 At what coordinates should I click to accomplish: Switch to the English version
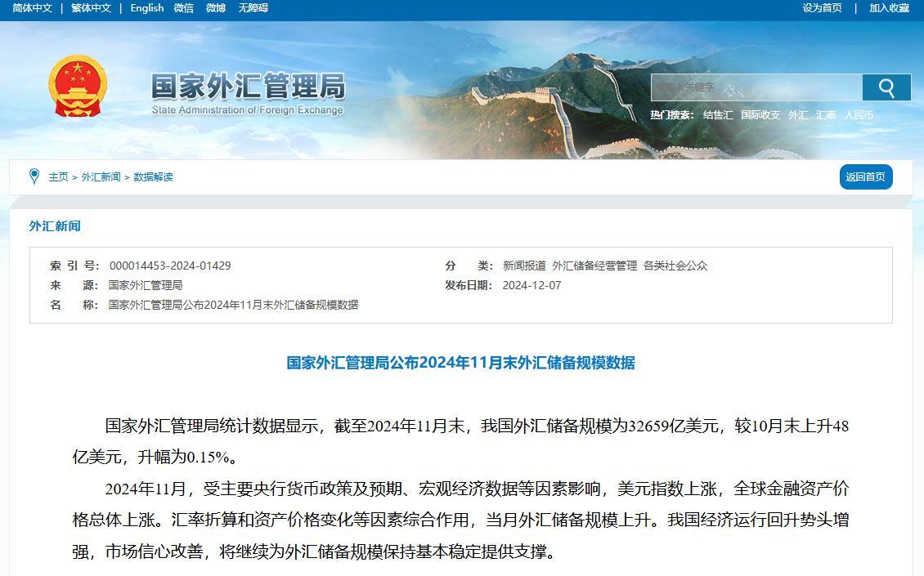146,7
